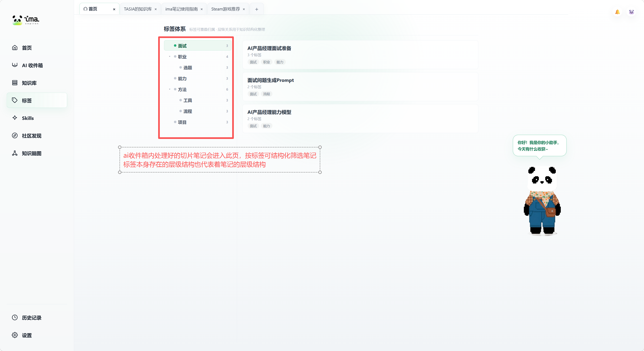Collapse the 职业 tag tree arrow
The width and height of the screenshot is (644, 351).
pos(169,56)
